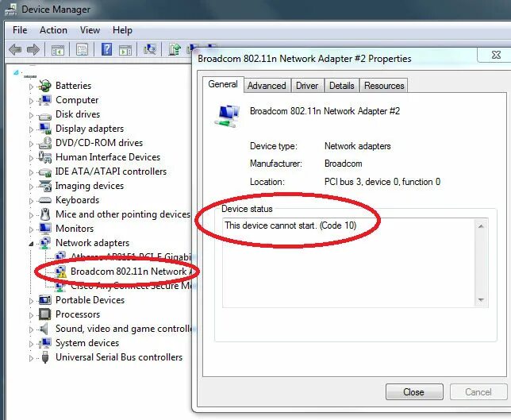Select the Disk drives icon
Screen dimensions: 511x420
pyautogui.click(x=44, y=115)
